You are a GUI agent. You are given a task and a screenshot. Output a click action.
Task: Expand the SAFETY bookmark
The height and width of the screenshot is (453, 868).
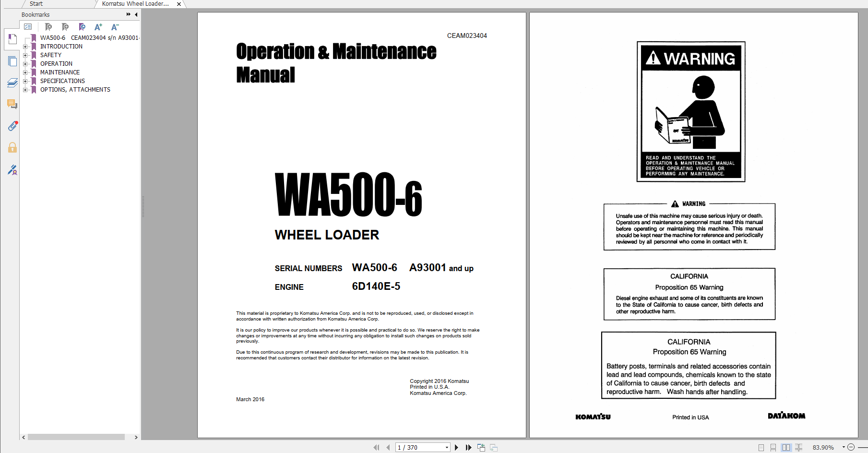point(25,55)
